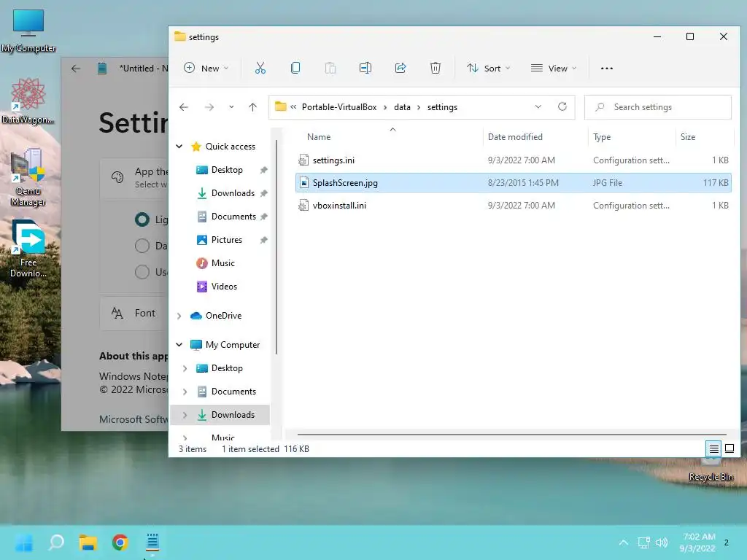Expand Downloads under My Computer
The height and width of the screenshot is (560, 747).
(x=185, y=415)
